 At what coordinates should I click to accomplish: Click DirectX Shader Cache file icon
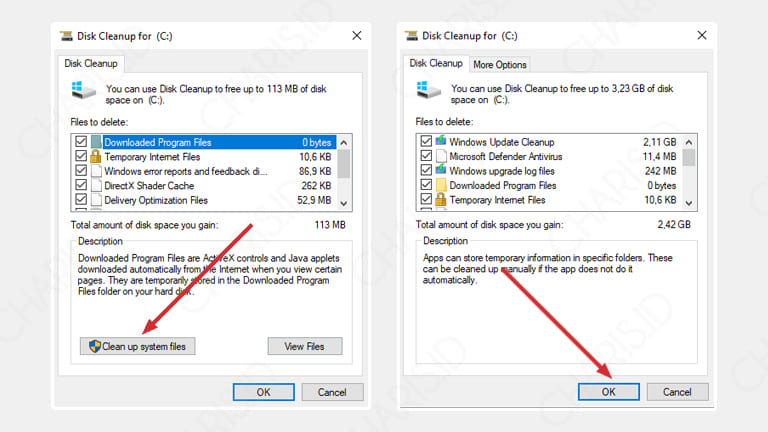tap(96, 186)
